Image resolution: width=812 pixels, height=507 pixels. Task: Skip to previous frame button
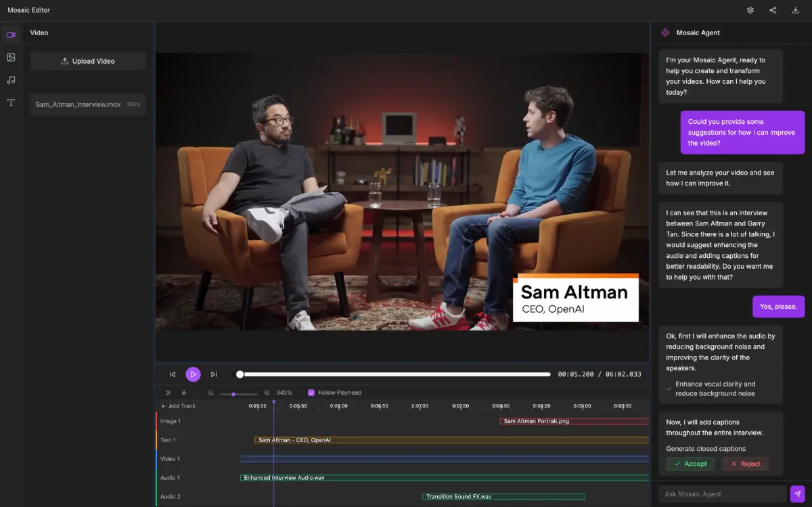(x=173, y=374)
